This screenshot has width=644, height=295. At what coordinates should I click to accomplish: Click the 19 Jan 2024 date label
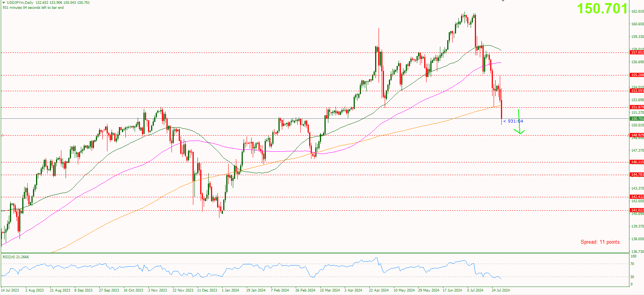pyautogui.click(x=256, y=290)
